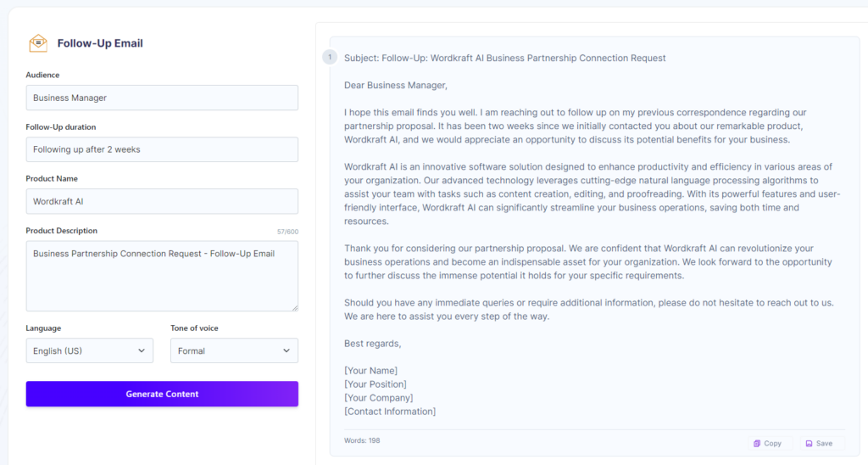Click the envelope icon beside Follow-Up Email
This screenshot has width=868, height=465.
point(38,43)
